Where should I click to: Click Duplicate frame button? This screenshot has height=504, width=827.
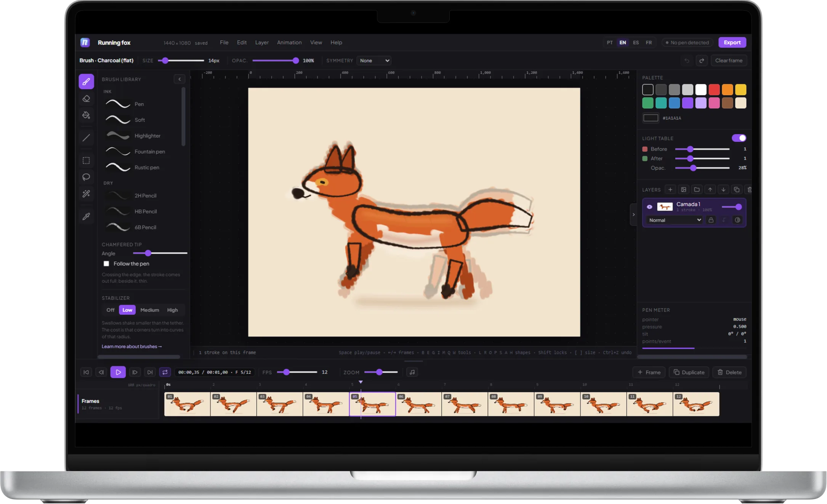pyautogui.click(x=689, y=373)
